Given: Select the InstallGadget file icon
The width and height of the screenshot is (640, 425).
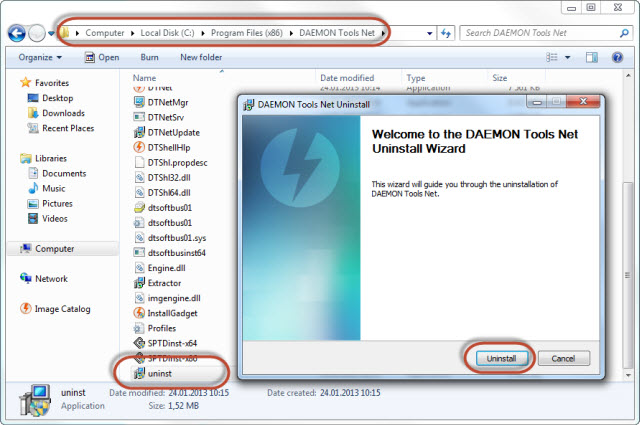Looking at the screenshot, I should (x=139, y=313).
